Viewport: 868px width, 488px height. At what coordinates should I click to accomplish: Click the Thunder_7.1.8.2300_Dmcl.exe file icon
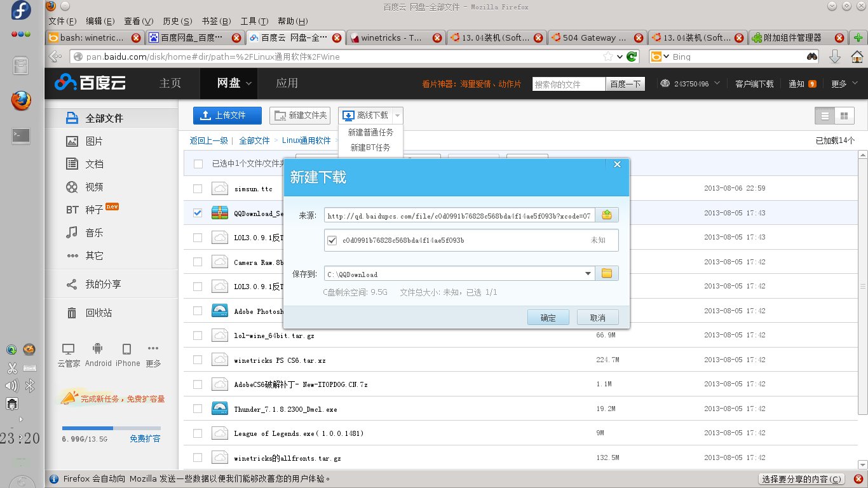click(x=220, y=409)
